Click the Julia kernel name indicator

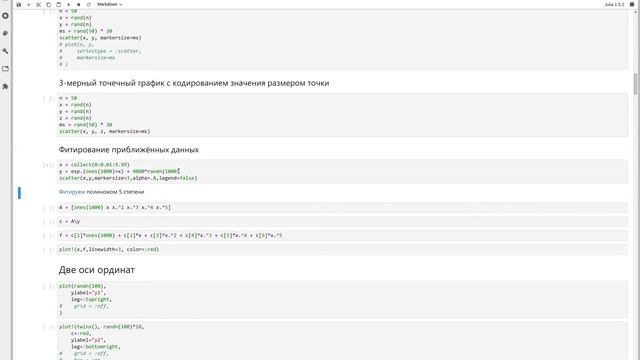[x=614, y=4]
